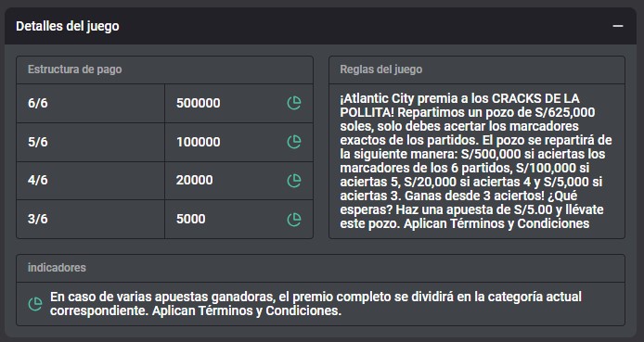Viewport: 644px width, 342px height.
Task: Collapse the Detalles del juego panel
Action: coord(618,26)
